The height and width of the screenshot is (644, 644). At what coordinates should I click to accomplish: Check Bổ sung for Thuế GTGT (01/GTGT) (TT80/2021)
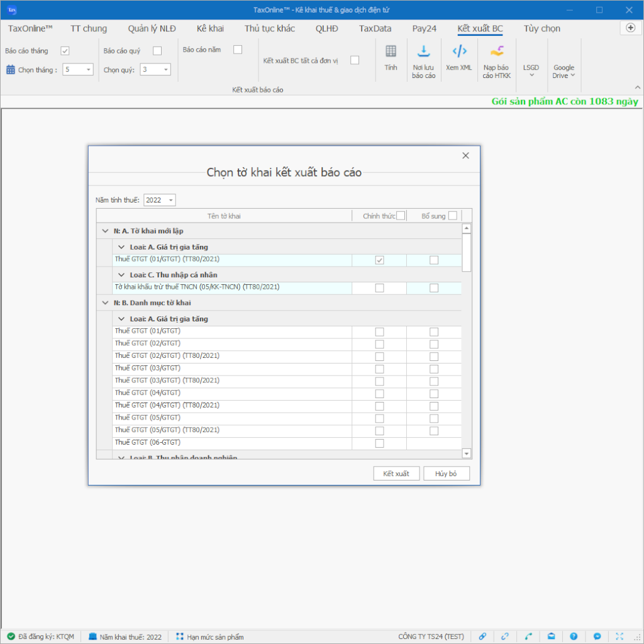434,260
